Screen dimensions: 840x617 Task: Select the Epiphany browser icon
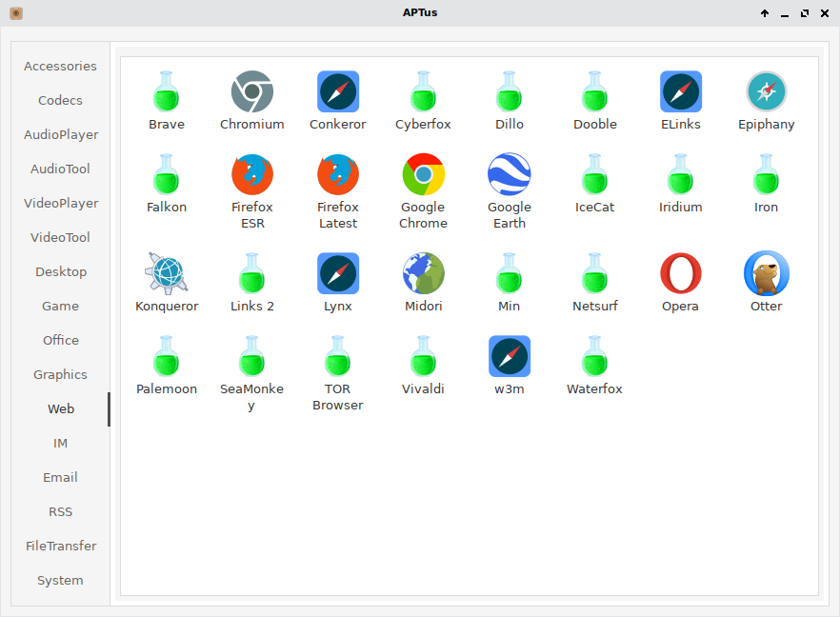(x=767, y=91)
